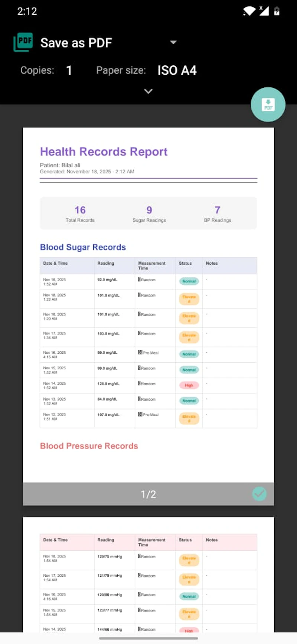Screen dimensions: 297x644
Task: Click the 2:12 status bar clock
Action: (27, 11)
